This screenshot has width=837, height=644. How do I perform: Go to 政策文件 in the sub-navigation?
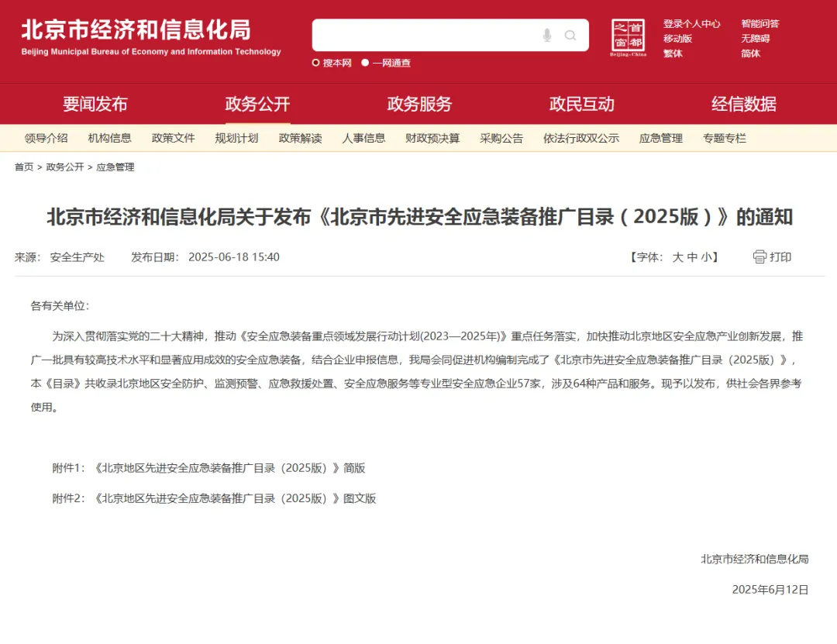[x=174, y=138]
